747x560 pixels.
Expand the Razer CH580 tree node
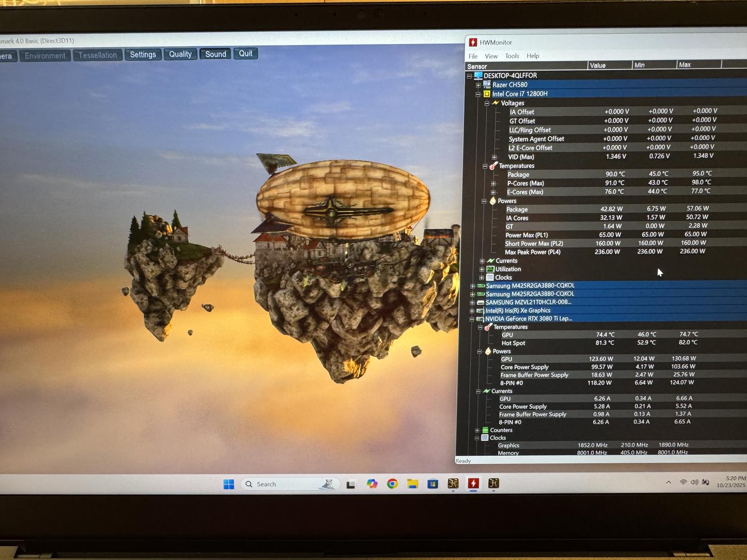(478, 85)
